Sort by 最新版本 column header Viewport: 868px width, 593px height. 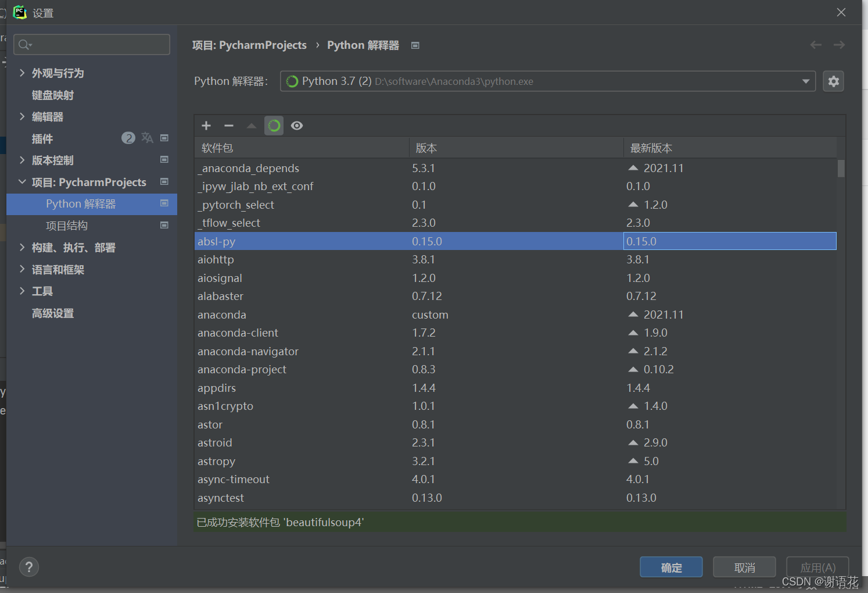pyautogui.click(x=730, y=148)
